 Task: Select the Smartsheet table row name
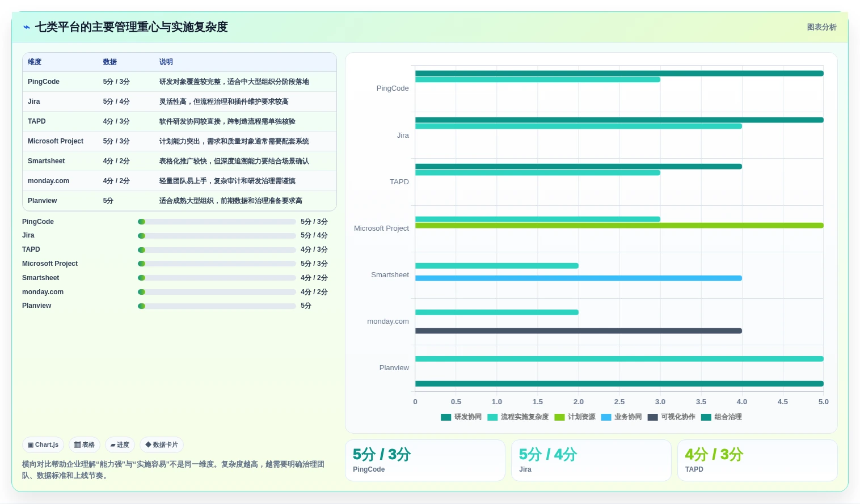pos(47,161)
